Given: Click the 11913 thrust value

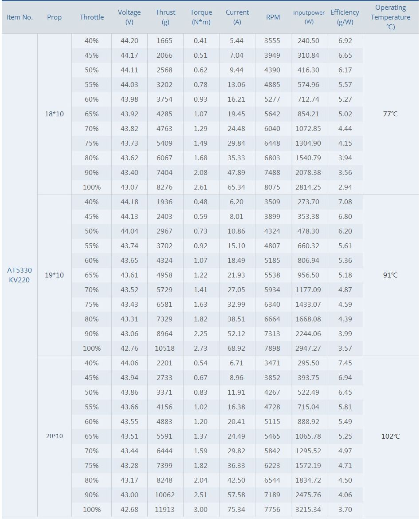Looking at the screenshot, I should point(165,510).
